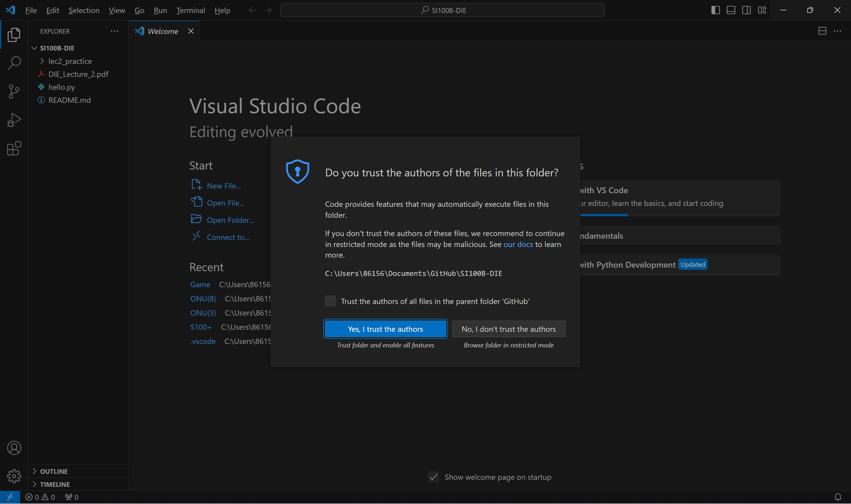Click the remote window status bar icon

[x=10, y=497]
